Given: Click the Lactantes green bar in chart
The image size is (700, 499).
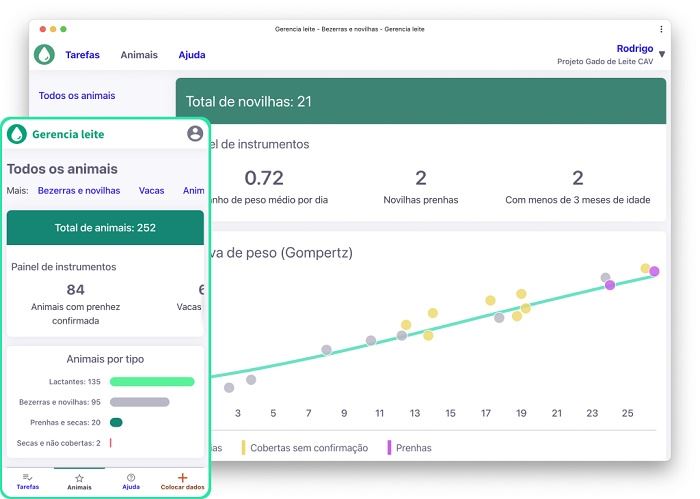Looking at the screenshot, I should (x=151, y=381).
